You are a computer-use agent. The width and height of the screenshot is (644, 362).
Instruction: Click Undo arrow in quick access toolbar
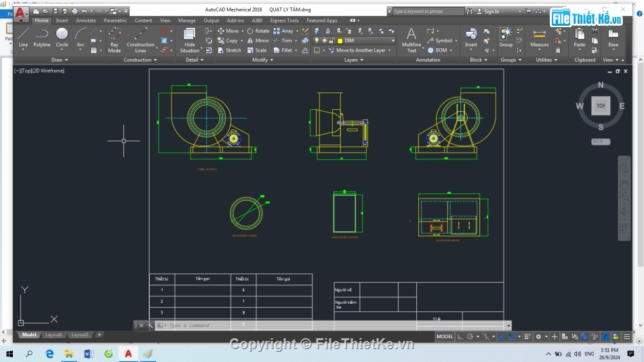tap(84, 11)
